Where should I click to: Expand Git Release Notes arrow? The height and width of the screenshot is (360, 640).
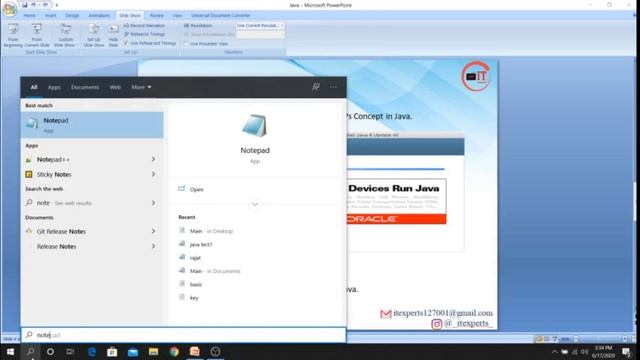coord(153,231)
